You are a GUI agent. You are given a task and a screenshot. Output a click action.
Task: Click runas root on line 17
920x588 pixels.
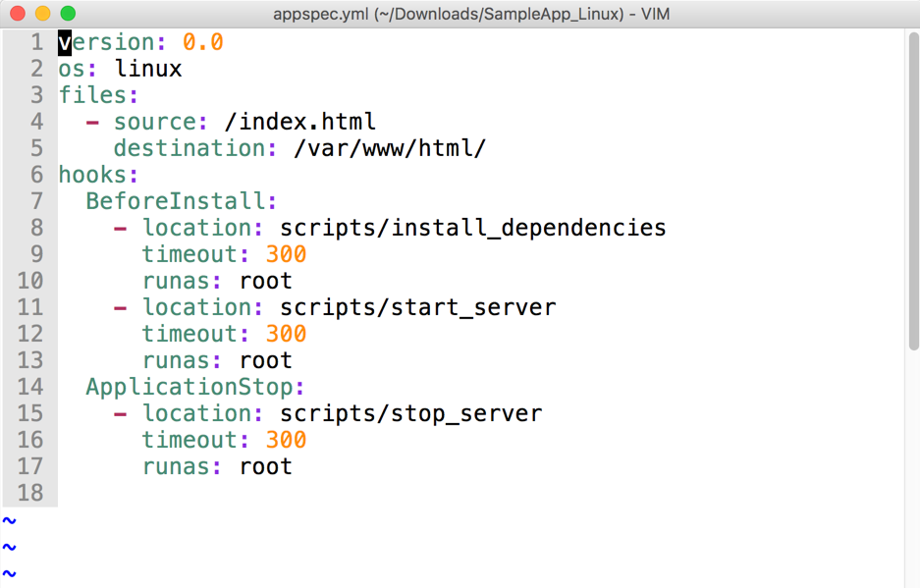265,466
